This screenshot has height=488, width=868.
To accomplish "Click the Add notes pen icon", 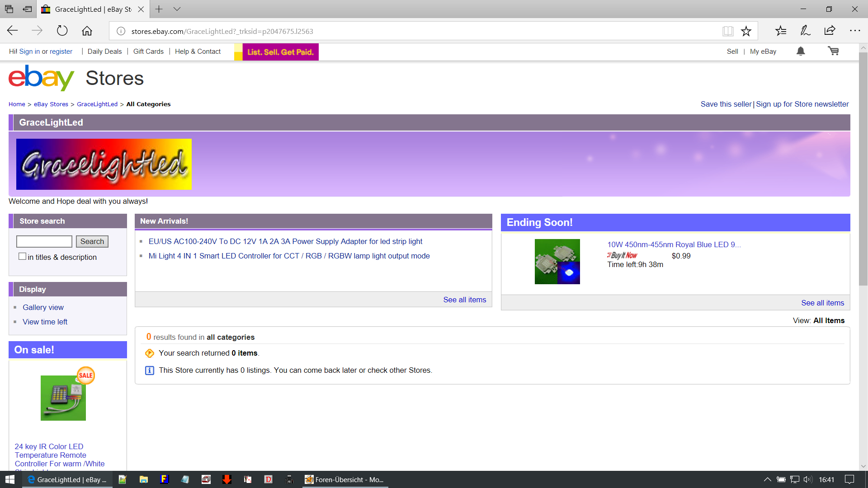I will coord(805,31).
